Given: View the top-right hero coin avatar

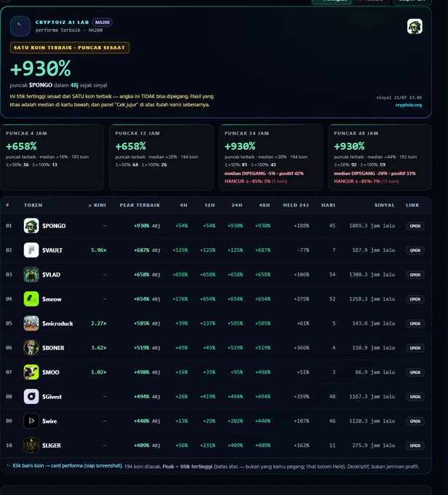Looking at the screenshot, I should (414, 26).
